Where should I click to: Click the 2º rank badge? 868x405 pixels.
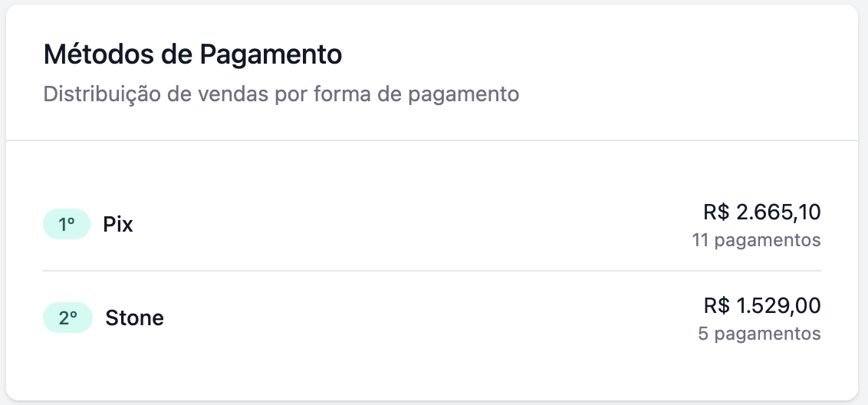pyautogui.click(x=67, y=318)
